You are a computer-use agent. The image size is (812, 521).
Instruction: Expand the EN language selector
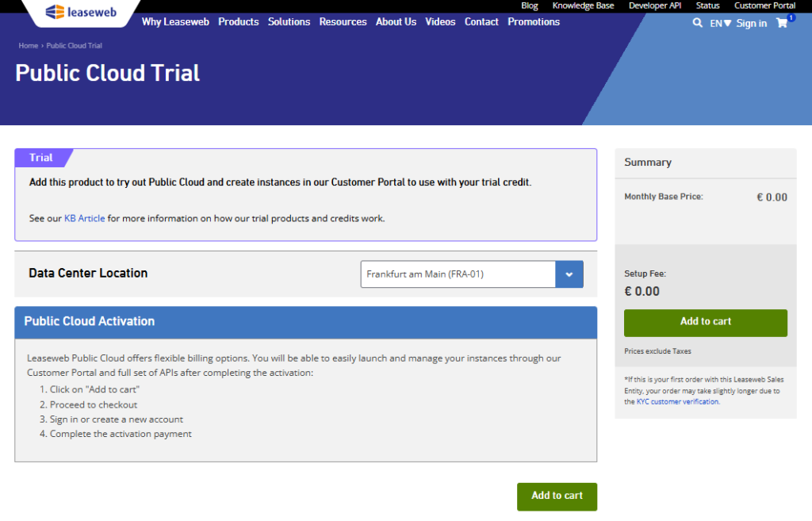(720, 23)
